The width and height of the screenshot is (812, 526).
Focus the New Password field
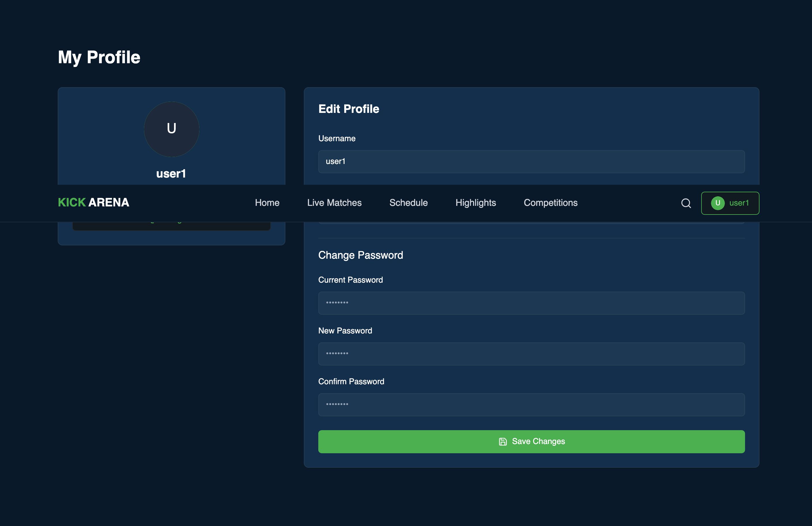531,354
